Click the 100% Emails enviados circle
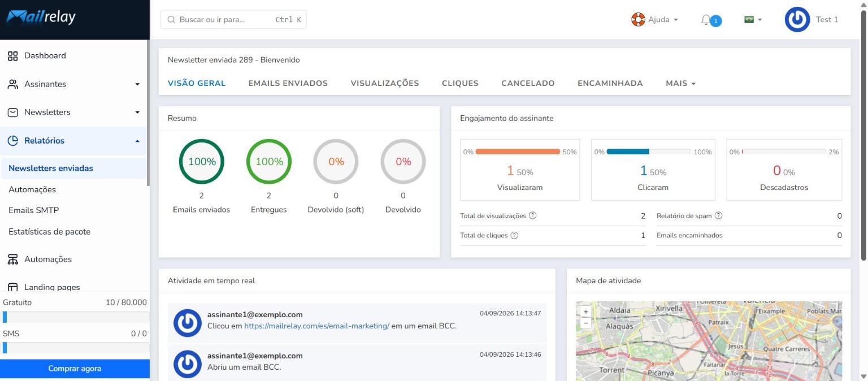Image resolution: width=868 pixels, height=381 pixels. [x=202, y=162]
